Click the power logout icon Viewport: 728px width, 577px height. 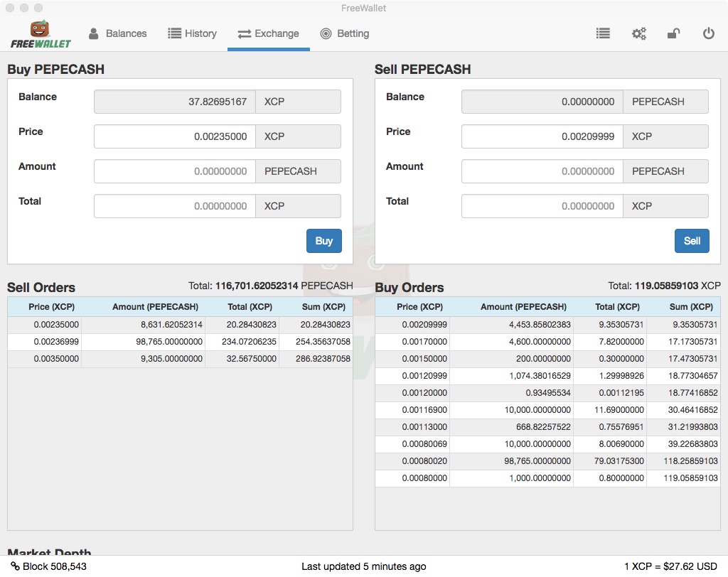click(709, 33)
